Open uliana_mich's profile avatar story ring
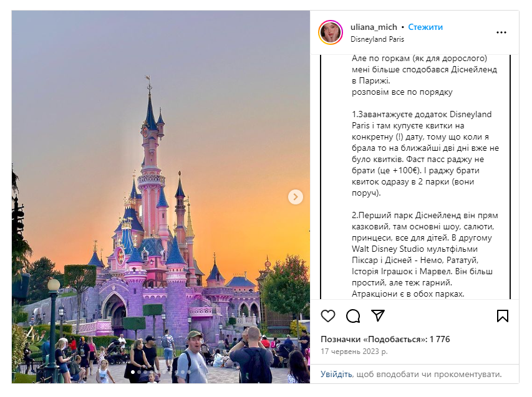The height and width of the screenshot is (397, 532). click(331, 32)
